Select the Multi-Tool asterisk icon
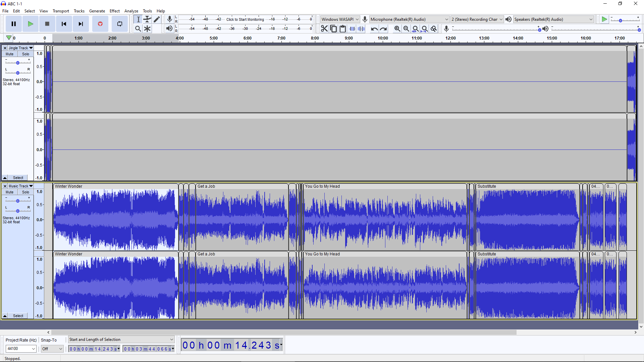644x362 pixels. [147, 29]
